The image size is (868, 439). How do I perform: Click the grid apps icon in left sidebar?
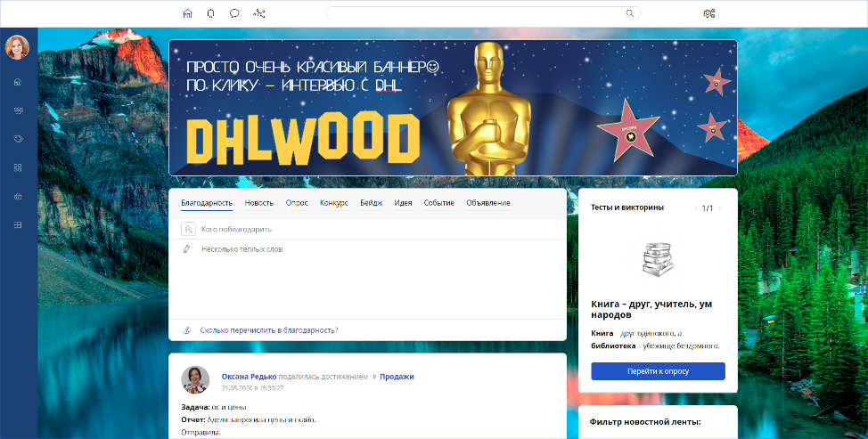[x=18, y=167]
